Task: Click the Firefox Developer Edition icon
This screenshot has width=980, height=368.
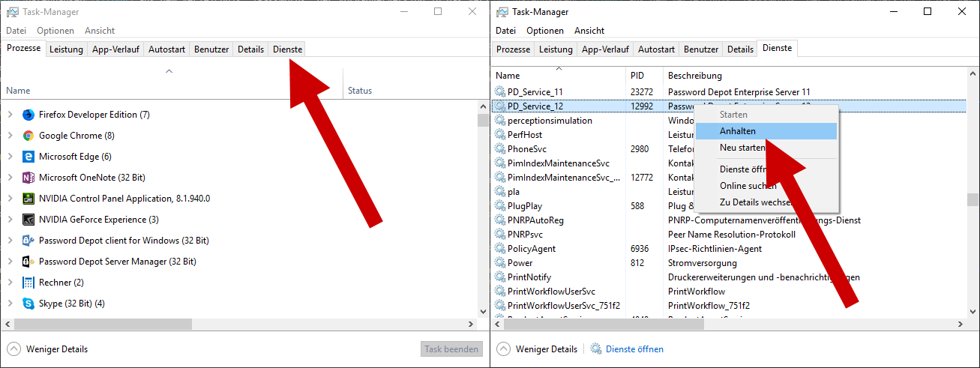Action: 28,115
